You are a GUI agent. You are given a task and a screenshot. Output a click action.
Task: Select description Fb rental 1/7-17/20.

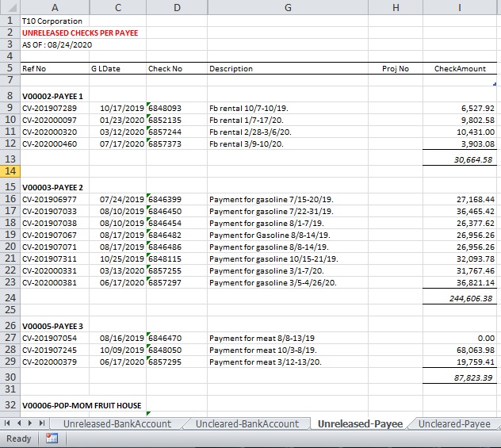[x=288, y=121]
